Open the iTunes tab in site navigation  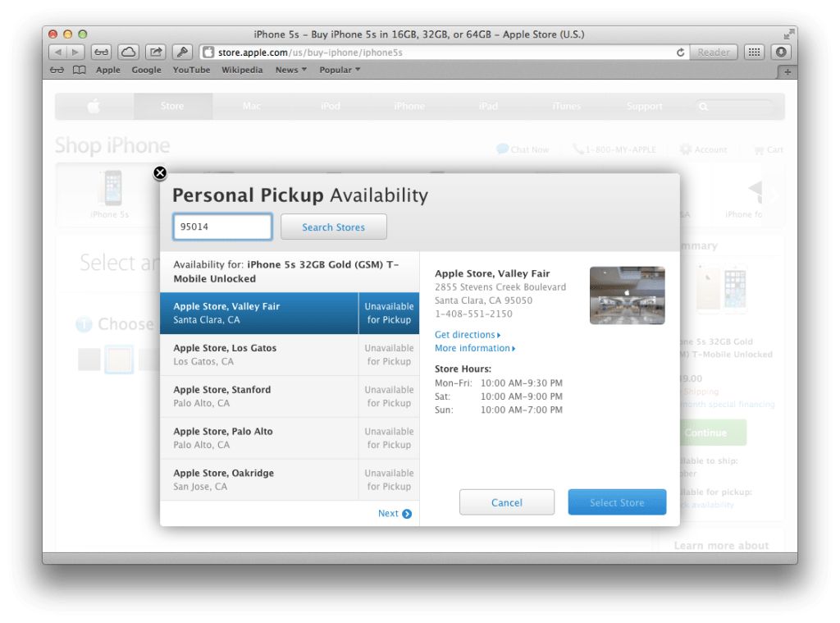(x=566, y=106)
